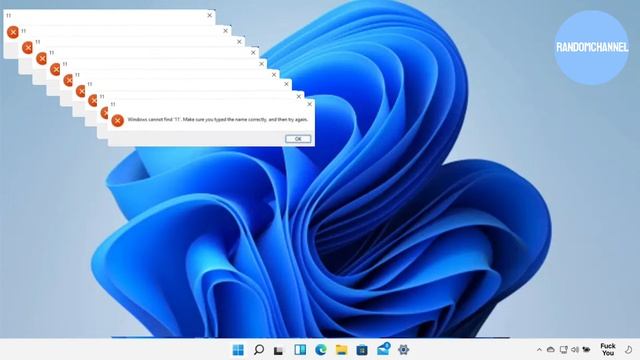Click the OneDrive cloud tray icon
Image resolution: width=640 pixels, height=360 pixels.
tap(551, 350)
